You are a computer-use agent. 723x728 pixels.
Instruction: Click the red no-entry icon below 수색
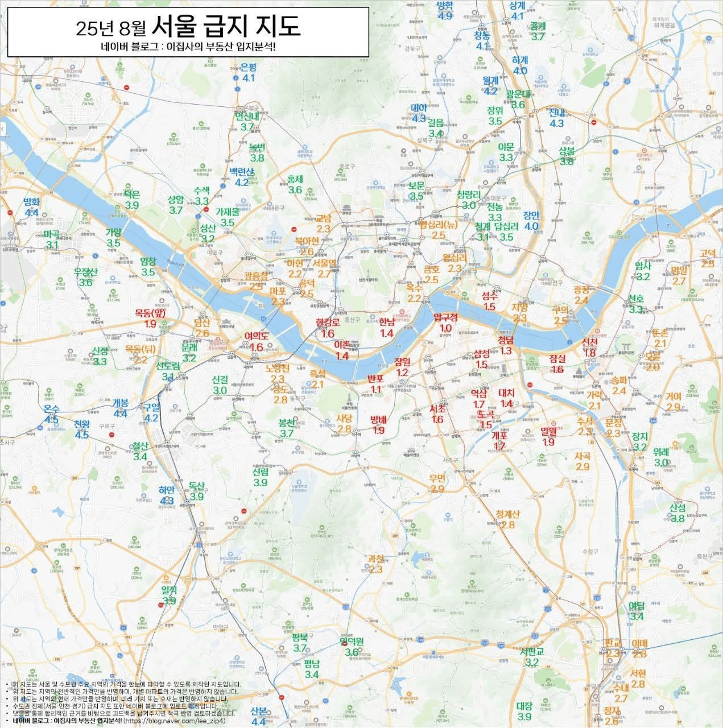pos(206,210)
